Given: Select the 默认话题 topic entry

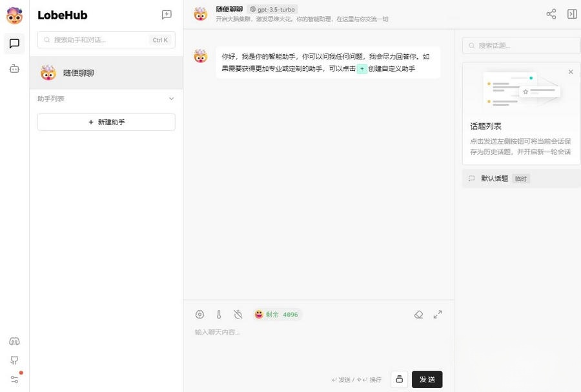Looking at the screenshot, I should (x=494, y=179).
